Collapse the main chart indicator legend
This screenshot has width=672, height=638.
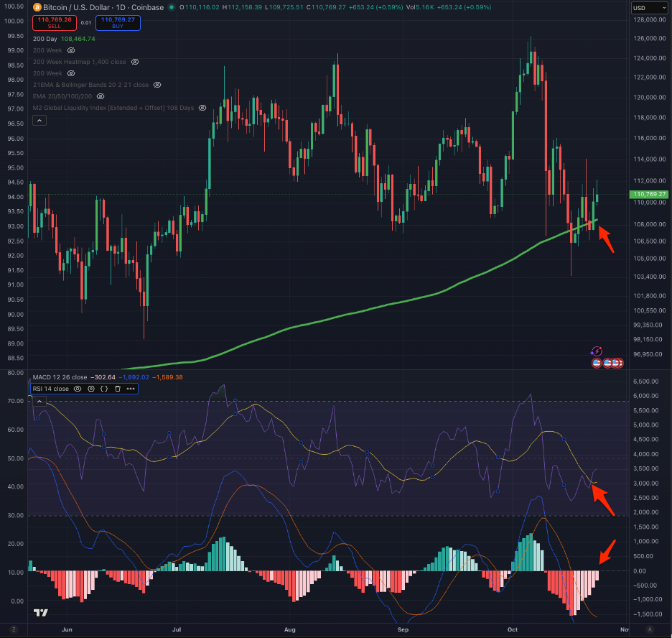point(39,121)
